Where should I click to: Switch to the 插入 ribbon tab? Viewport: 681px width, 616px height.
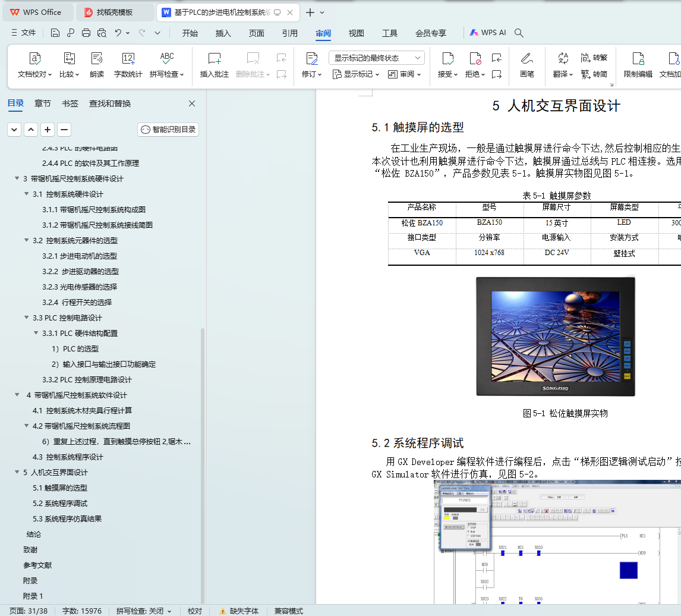(223, 33)
